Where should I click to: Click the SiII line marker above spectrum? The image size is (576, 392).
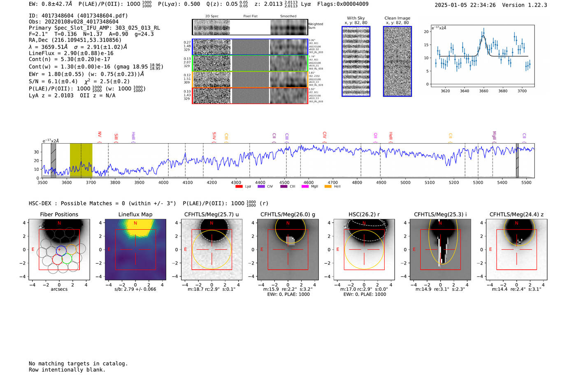click(x=116, y=138)
